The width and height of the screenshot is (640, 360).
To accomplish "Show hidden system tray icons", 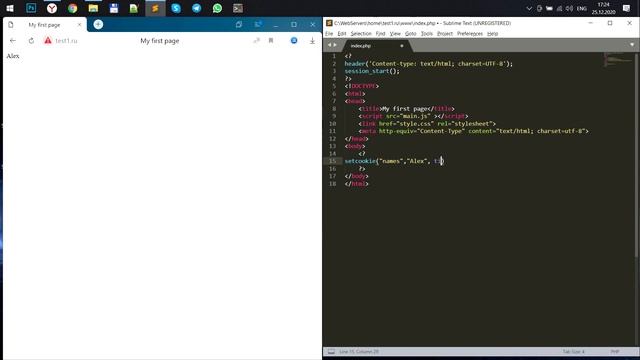I will [529, 8].
